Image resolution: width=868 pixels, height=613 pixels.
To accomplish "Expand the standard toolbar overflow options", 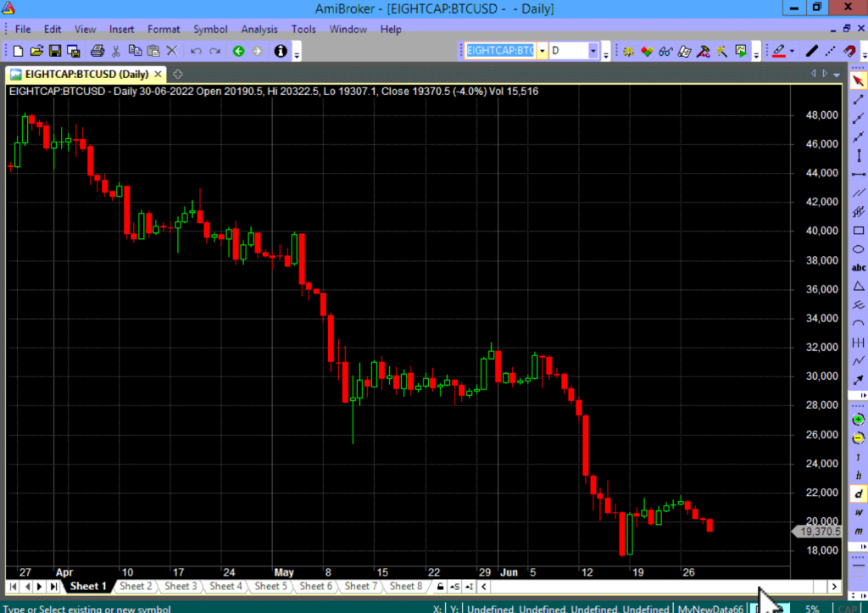I will tap(298, 53).
